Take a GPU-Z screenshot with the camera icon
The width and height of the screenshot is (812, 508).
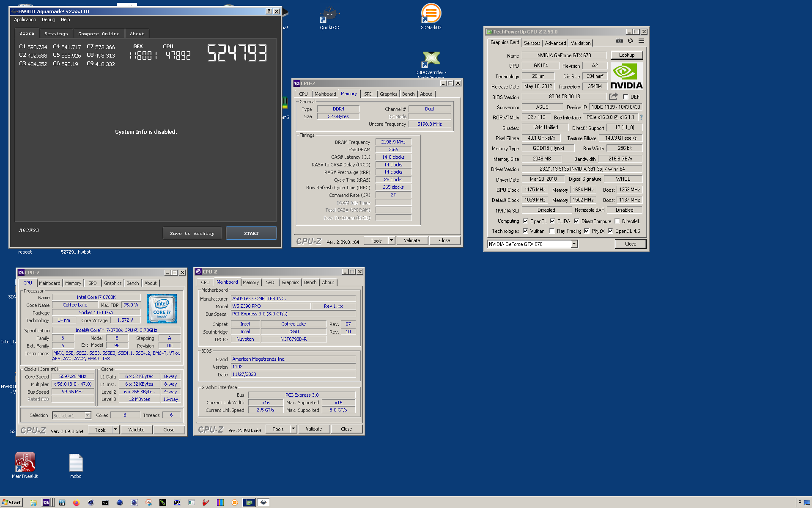coord(620,41)
